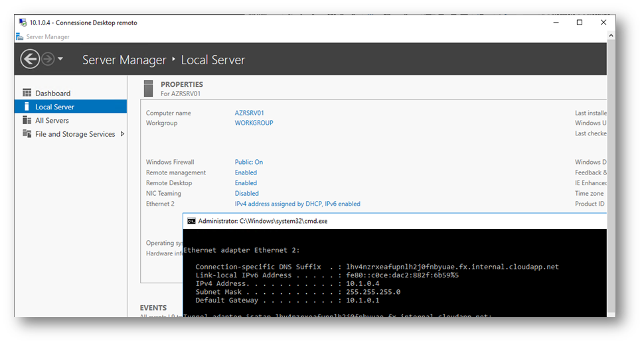Click the Dashboard icon in sidebar
Viewport: 644px width, 345px height.
pyautogui.click(x=27, y=93)
